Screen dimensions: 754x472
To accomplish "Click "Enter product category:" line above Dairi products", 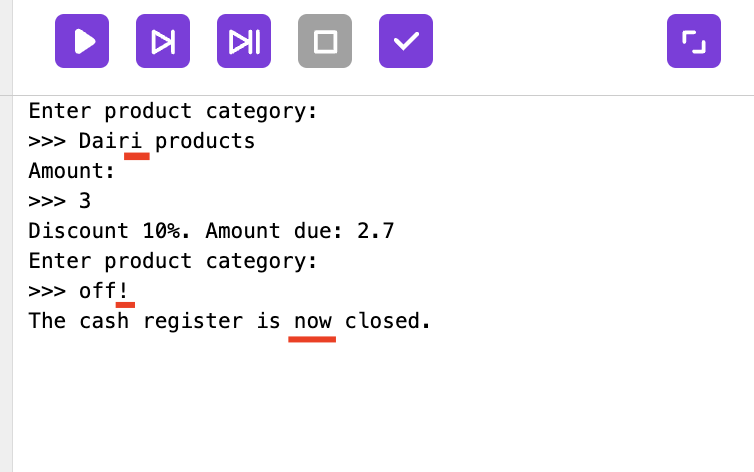I will [173, 111].
